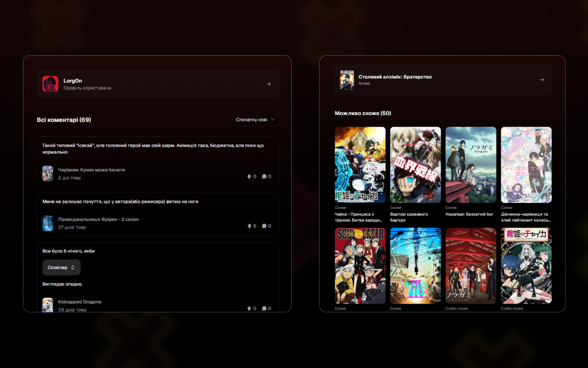
Task: Click the Чарівник Кунон small cover image
Action: tap(48, 173)
